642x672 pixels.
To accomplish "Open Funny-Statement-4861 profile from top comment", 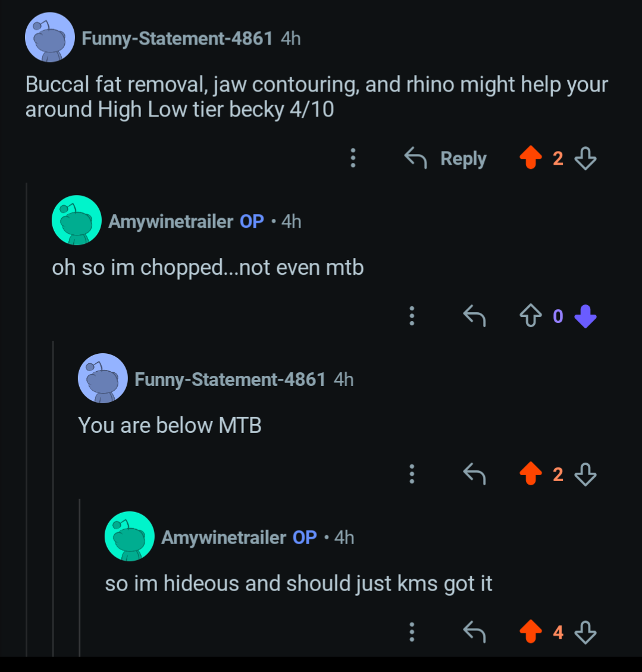I will (x=177, y=39).
